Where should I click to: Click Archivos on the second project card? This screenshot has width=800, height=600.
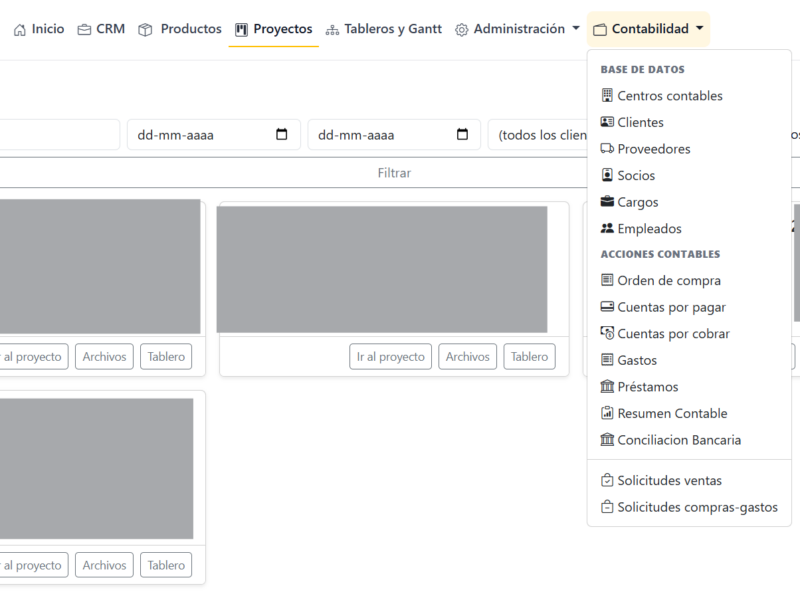(467, 357)
